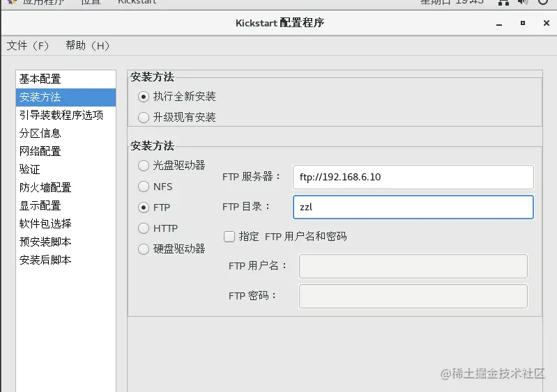Minimize the Kickstart window
Image resolution: width=557 pixels, height=392 pixels.
coord(499,24)
